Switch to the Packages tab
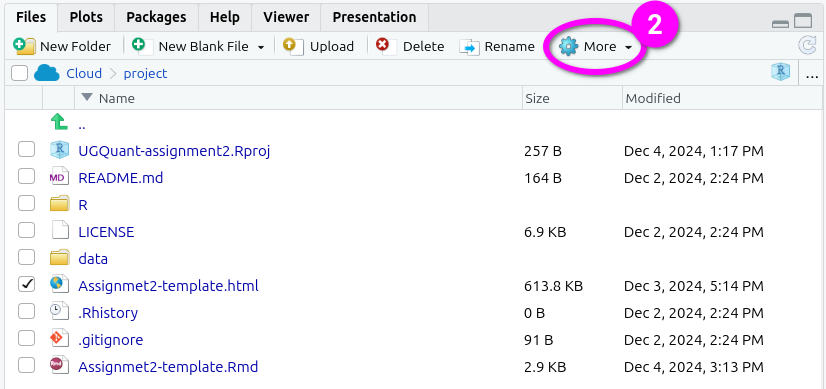Viewport: 826px width, 389px height. (x=156, y=17)
